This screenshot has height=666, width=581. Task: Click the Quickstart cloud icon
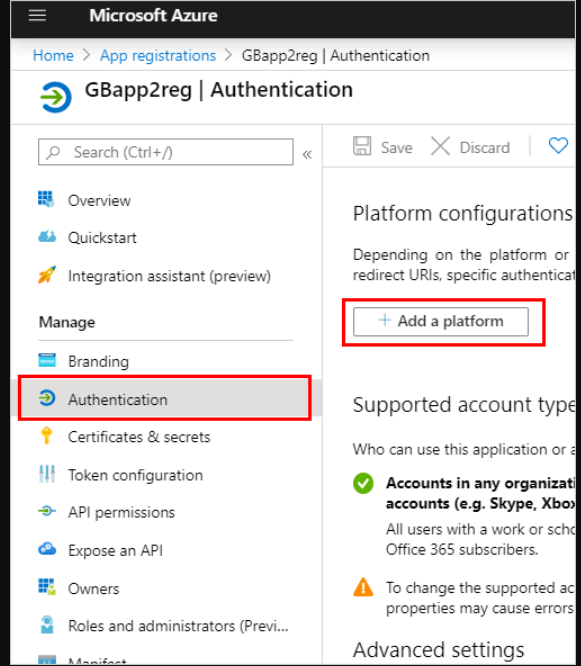[x=47, y=237]
